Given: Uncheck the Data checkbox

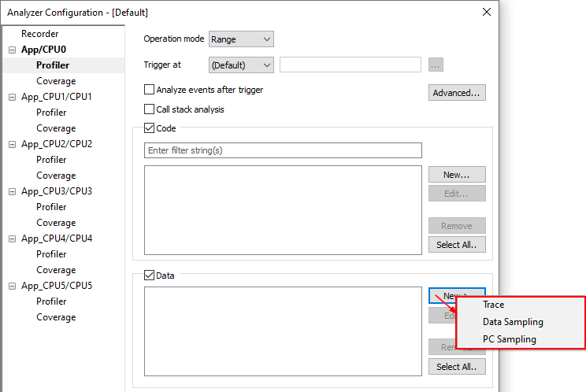Looking at the screenshot, I should coord(150,276).
